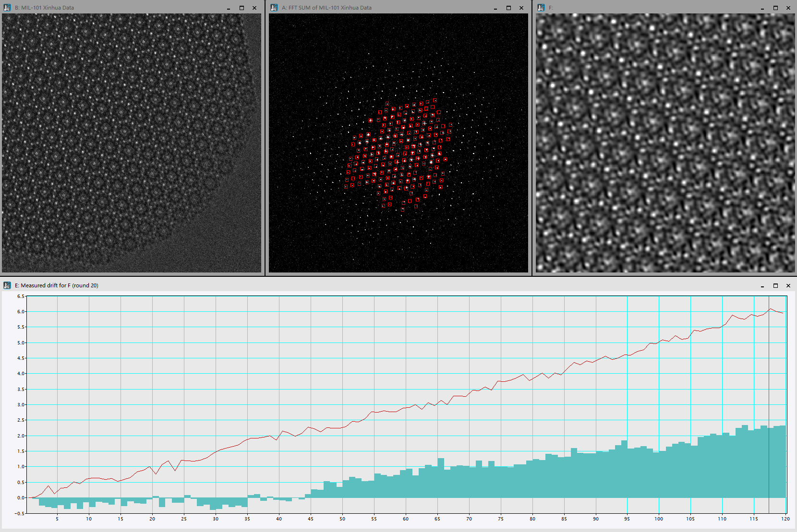Click the red drift curve near frame 60
Image resolution: width=797 pixels, height=532 pixels.
(x=406, y=408)
